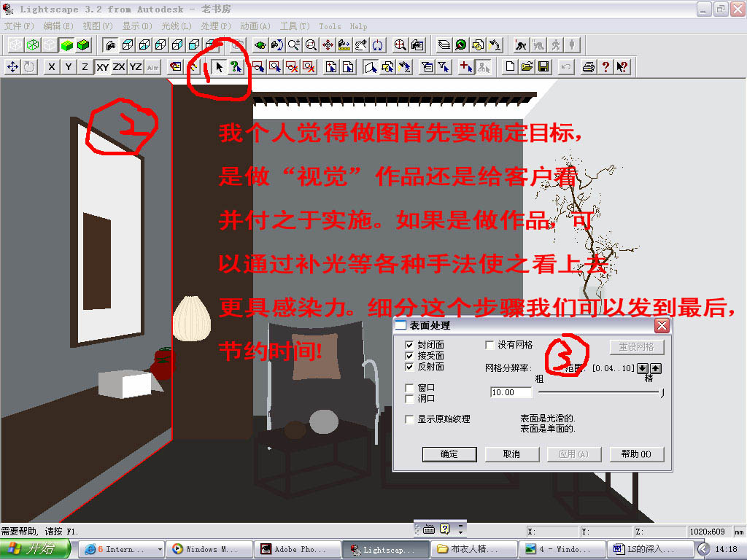The width and height of the screenshot is (747, 560).
Task: Enable the 显示原始纹理 checkbox
Action: 409,419
